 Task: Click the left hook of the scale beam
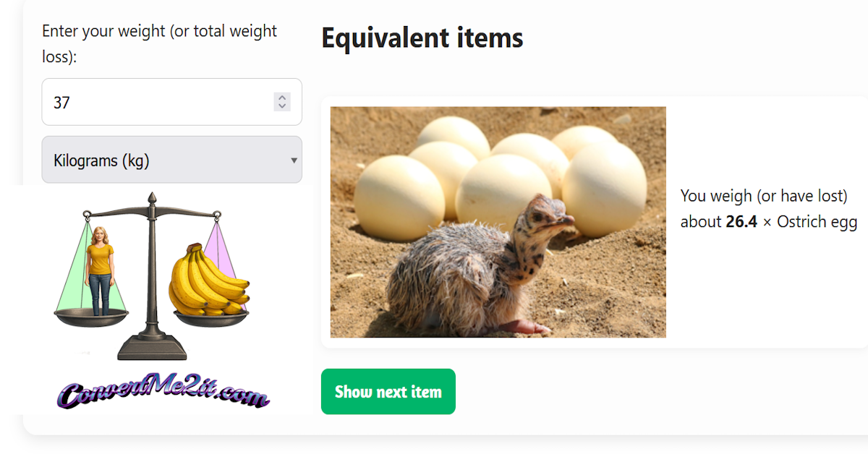[x=88, y=215]
